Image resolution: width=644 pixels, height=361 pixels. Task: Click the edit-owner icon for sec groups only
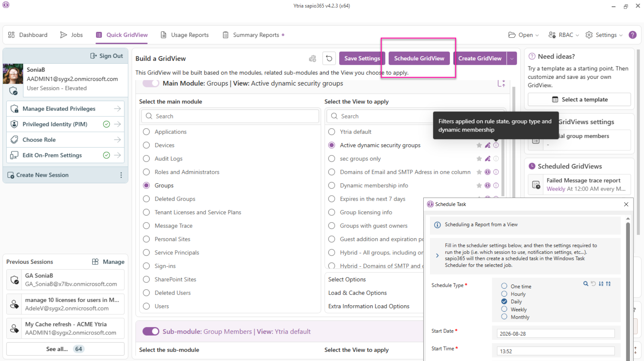487,159
